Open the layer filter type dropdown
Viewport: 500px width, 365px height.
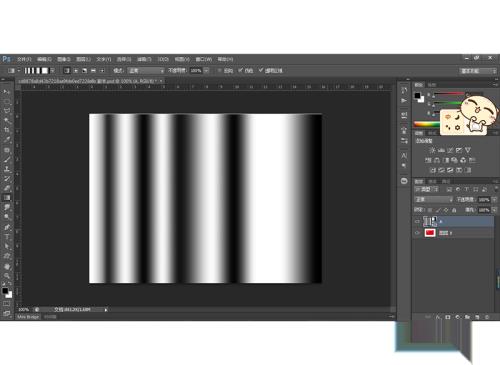coord(427,189)
